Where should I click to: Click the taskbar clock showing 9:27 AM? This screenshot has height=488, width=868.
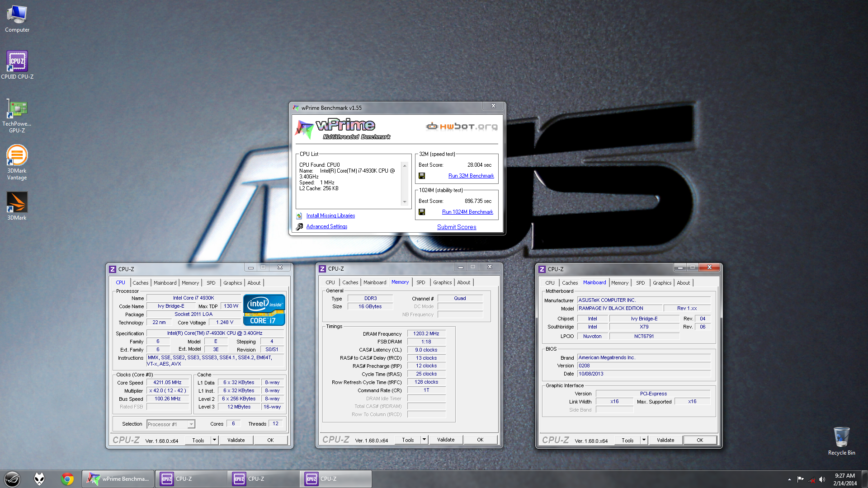[845, 479]
